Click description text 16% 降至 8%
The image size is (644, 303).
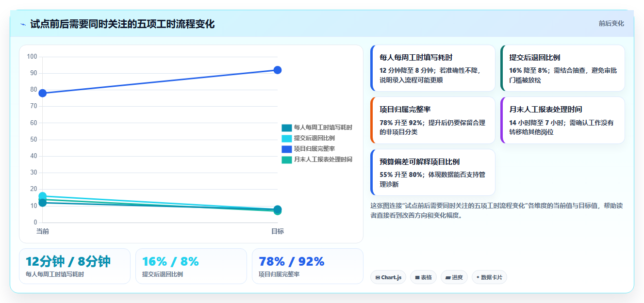(x=529, y=70)
